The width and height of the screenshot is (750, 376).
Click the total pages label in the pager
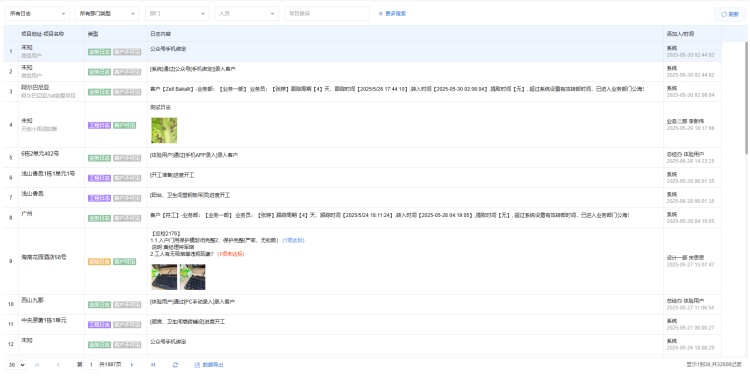tap(110, 365)
